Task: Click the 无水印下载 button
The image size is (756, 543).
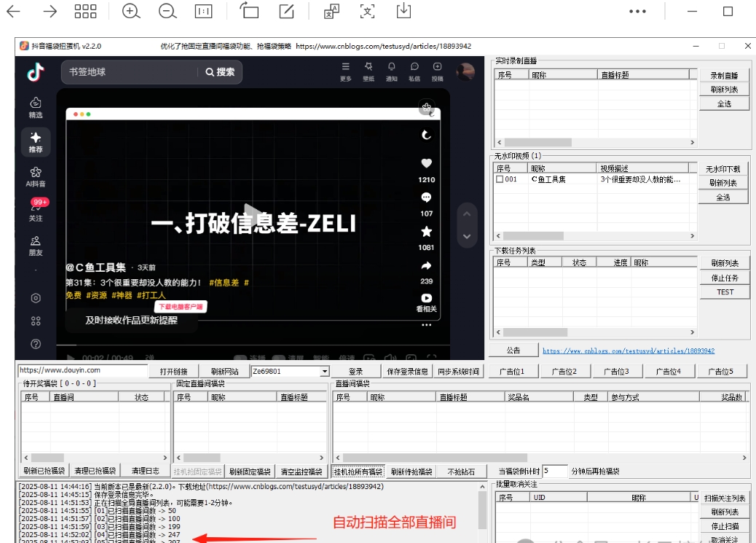Action: pos(722,169)
